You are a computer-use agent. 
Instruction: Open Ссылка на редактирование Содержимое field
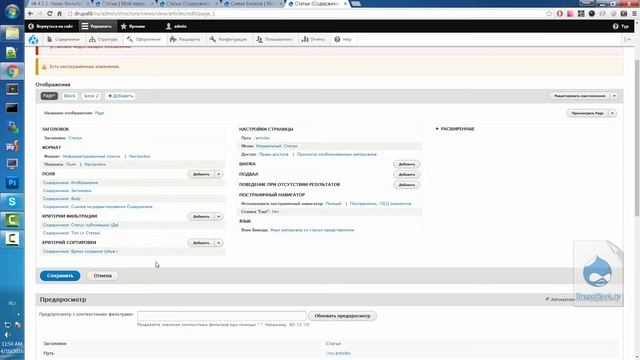coord(98,207)
